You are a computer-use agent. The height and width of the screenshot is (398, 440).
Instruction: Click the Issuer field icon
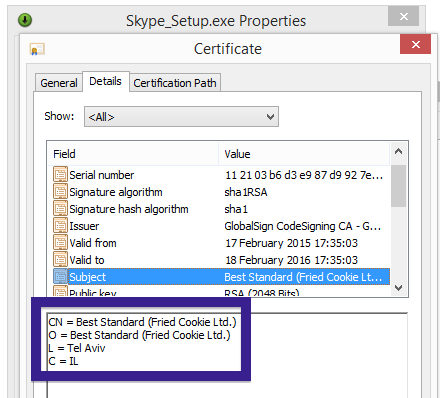pos(60,225)
